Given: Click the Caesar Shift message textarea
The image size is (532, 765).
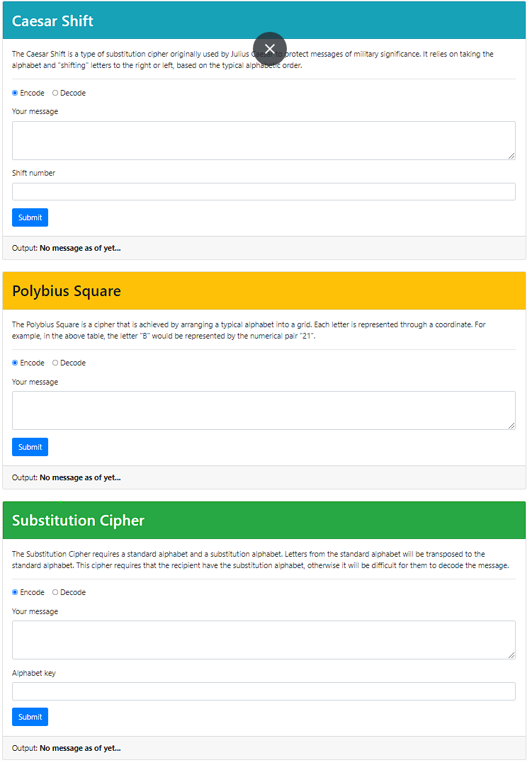Looking at the screenshot, I should [263, 140].
